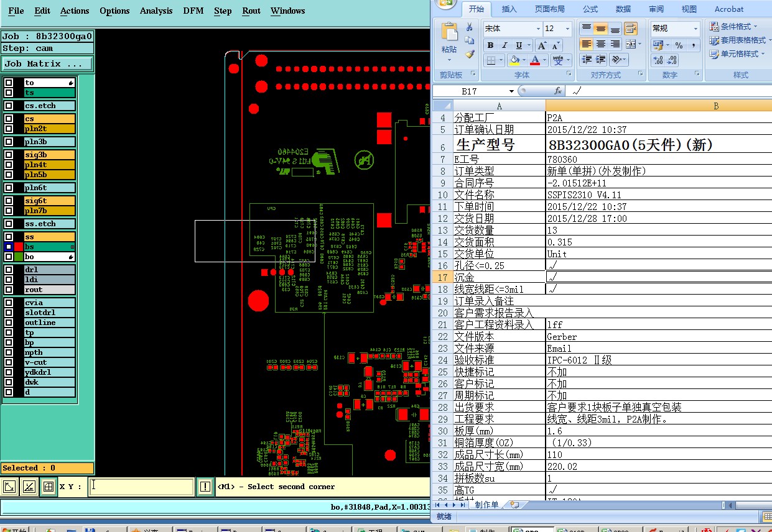Click the format painter brush icon
The height and width of the screenshot is (532, 772).
click(x=470, y=54)
